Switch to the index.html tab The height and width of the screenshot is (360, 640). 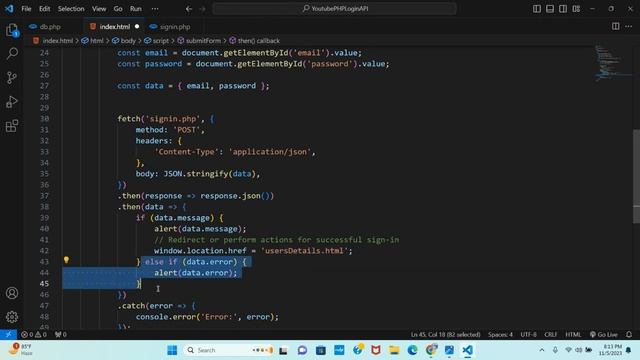(115, 27)
